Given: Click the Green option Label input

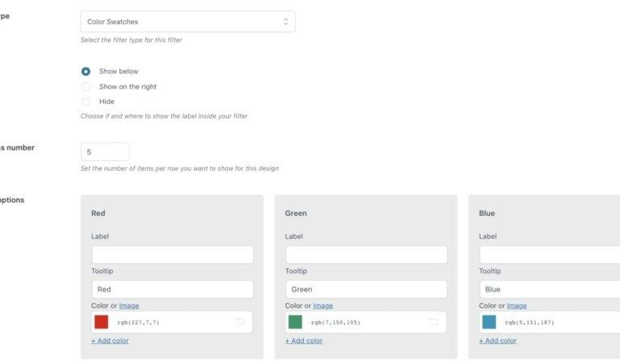Looking at the screenshot, I should 366,254.
